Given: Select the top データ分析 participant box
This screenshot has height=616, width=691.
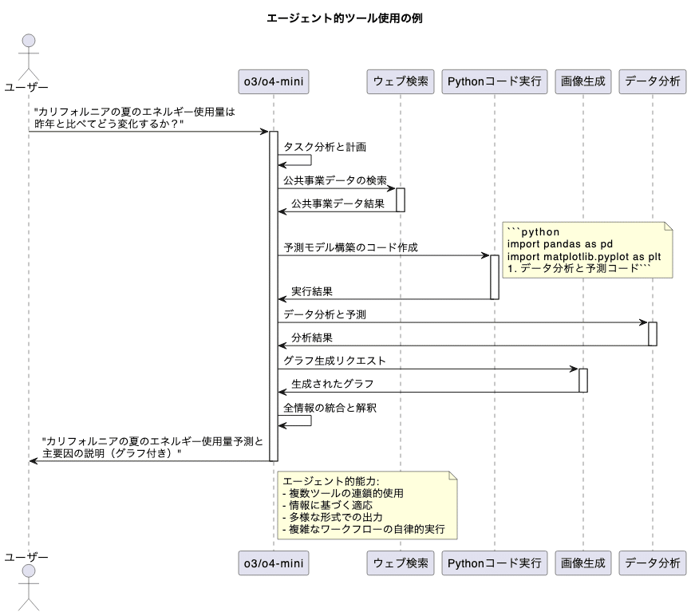Looking at the screenshot, I should [x=653, y=81].
